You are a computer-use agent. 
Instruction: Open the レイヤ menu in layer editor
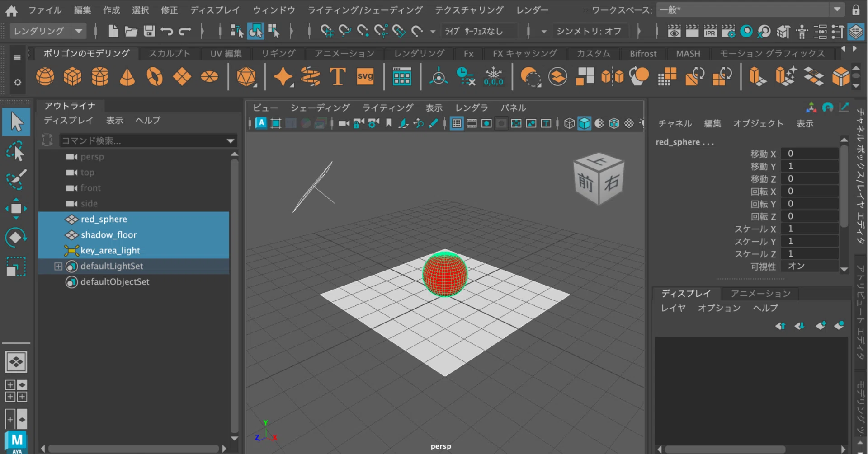point(673,308)
